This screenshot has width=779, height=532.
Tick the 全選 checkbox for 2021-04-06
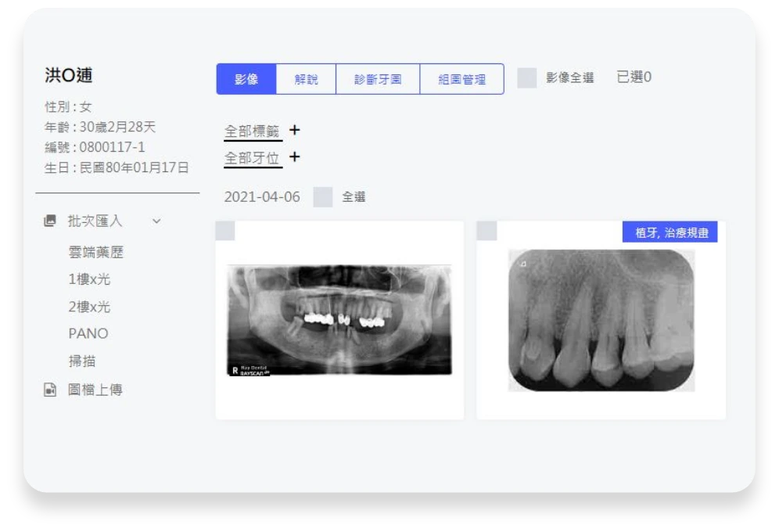(322, 196)
